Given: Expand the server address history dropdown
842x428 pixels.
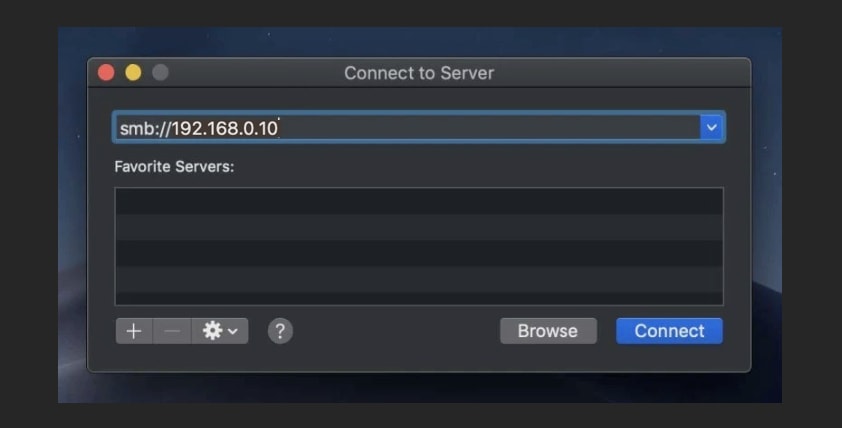Looking at the screenshot, I should click(711, 127).
